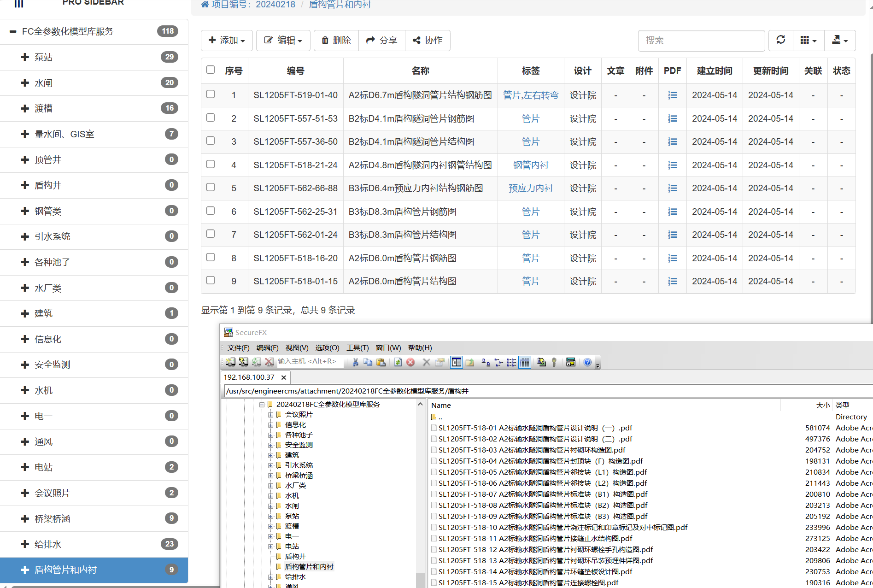Click the paste clipboard icon in SecureFX
Image resolution: width=873 pixels, height=588 pixels.
381,362
